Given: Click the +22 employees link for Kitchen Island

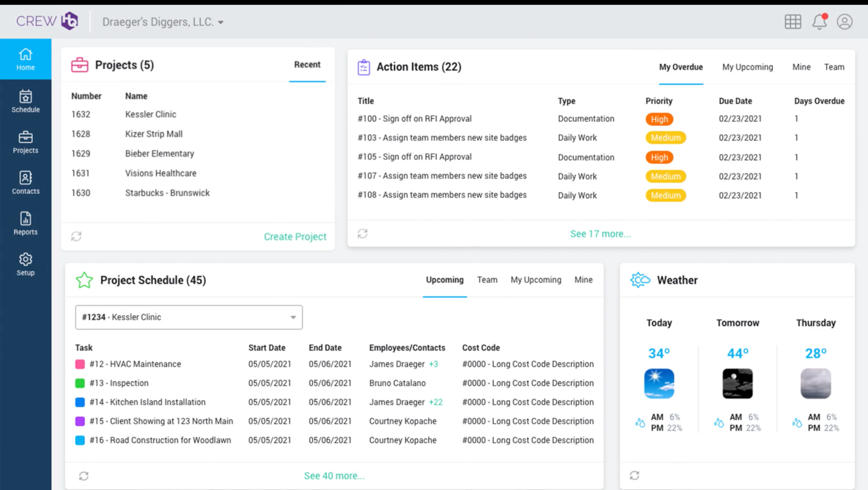Looking at the screenshot, I should point(436,402).
